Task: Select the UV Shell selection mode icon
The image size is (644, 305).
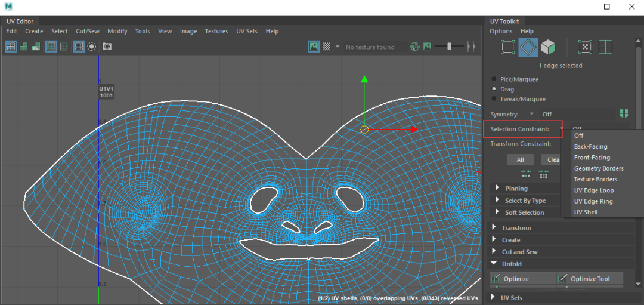Action: (585, 47)
